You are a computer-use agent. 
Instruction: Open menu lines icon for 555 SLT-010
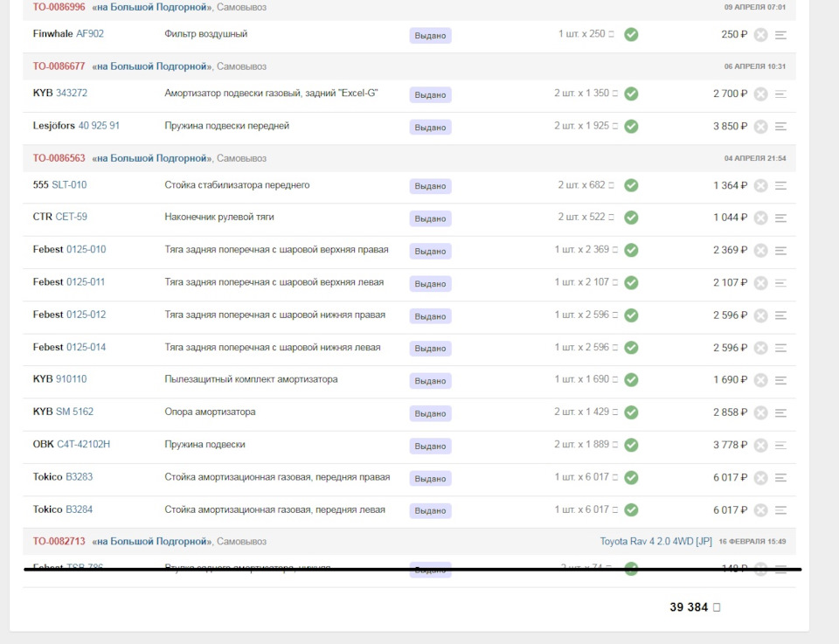point(780,186)
